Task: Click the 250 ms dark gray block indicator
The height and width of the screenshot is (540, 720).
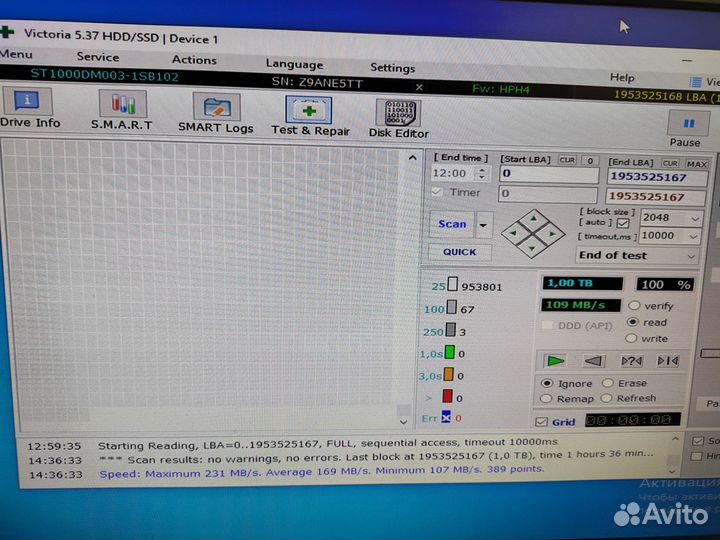Action: coord(451,330)
